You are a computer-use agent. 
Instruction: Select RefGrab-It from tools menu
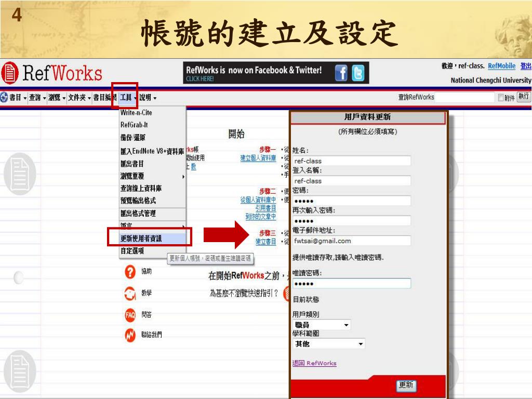[x=135, y=125]
